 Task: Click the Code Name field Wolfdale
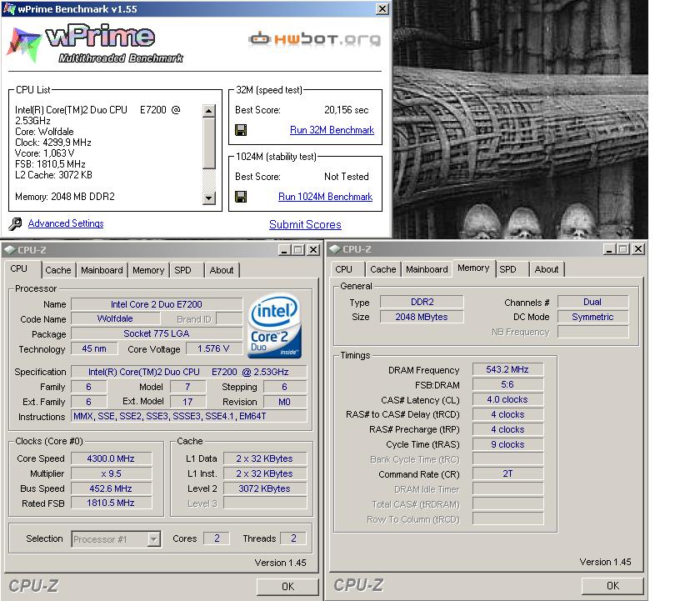click(115, 318)
